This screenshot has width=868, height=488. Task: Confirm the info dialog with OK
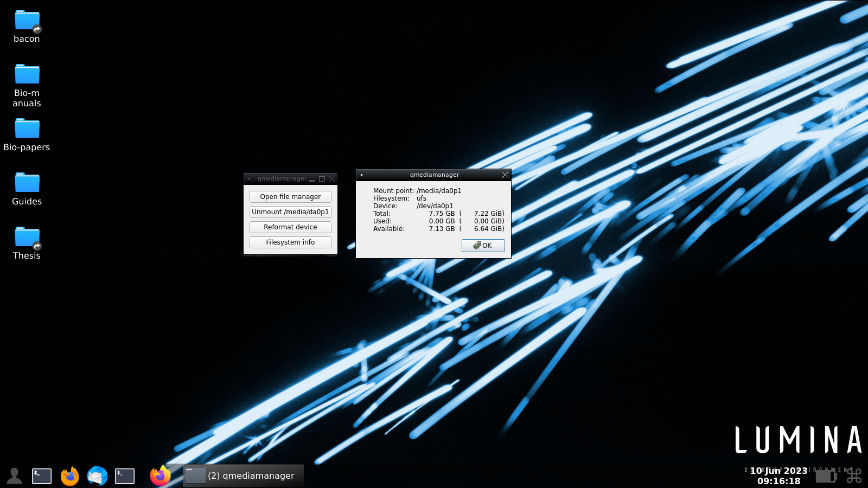click(483, 246)
